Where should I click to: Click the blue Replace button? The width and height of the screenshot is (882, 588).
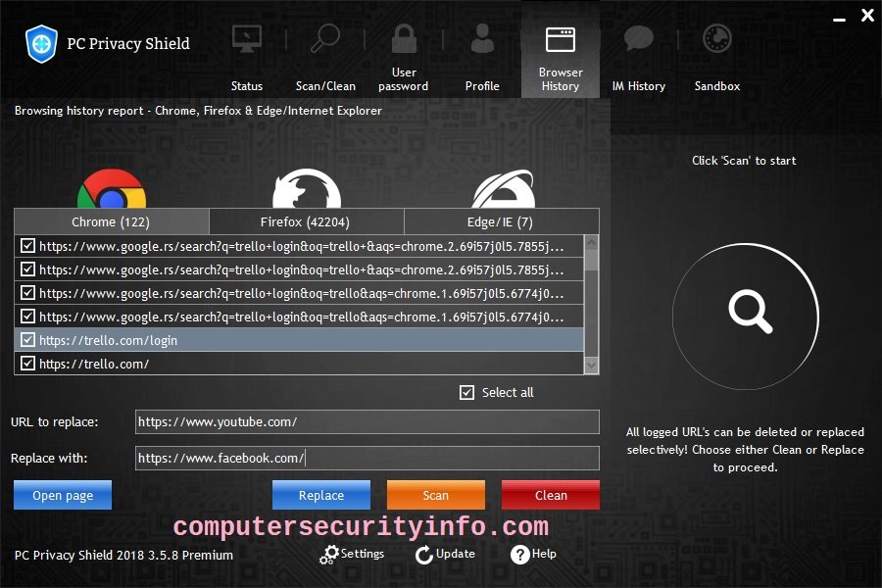click(321, 495)
